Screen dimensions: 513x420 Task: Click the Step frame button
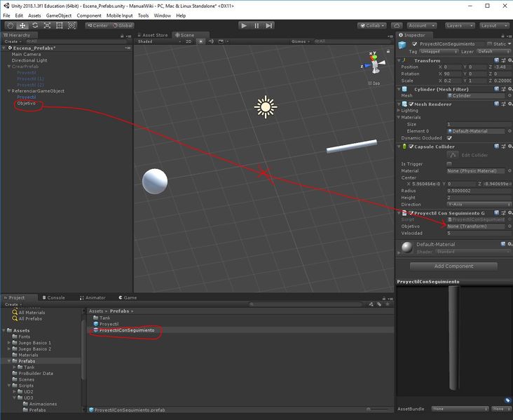pos(268,25)
